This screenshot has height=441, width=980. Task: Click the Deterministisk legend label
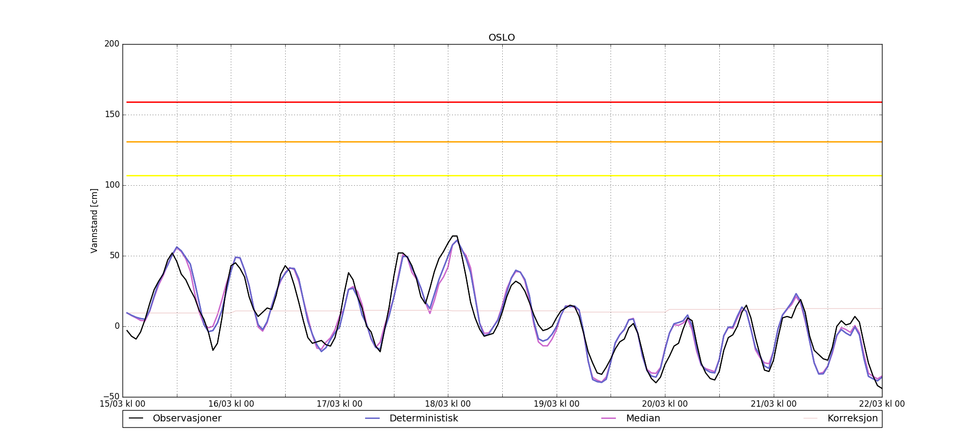click(424, 418)
